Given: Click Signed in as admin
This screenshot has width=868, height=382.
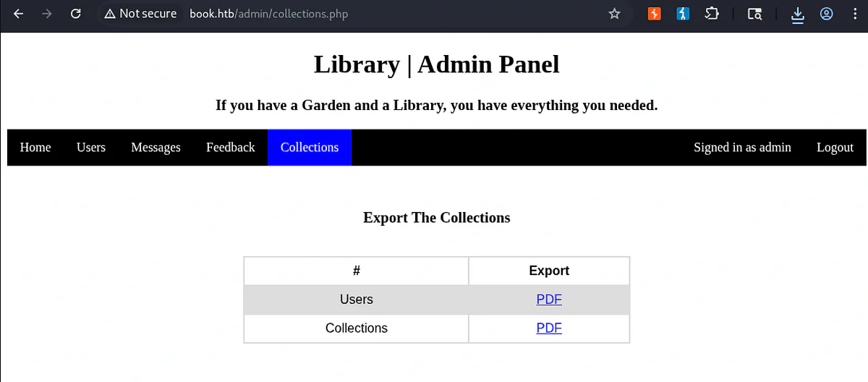Looking at the screenshot, I should tap(742, 148).
